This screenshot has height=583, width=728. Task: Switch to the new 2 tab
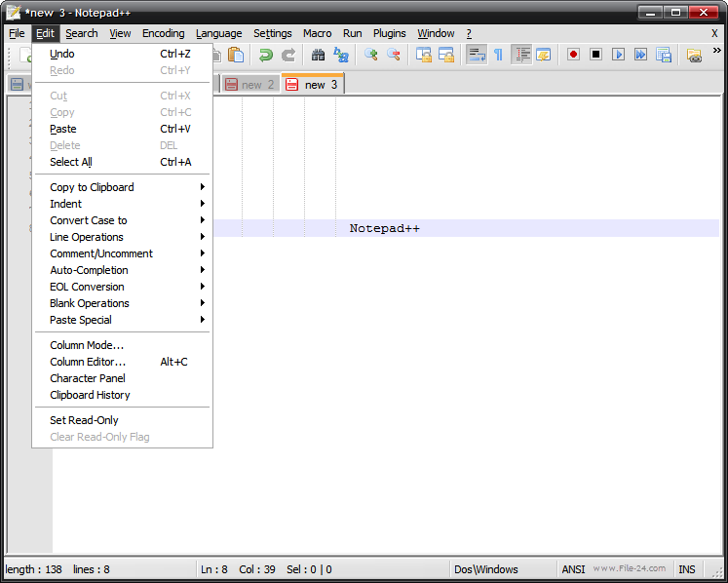click(251, 85)
